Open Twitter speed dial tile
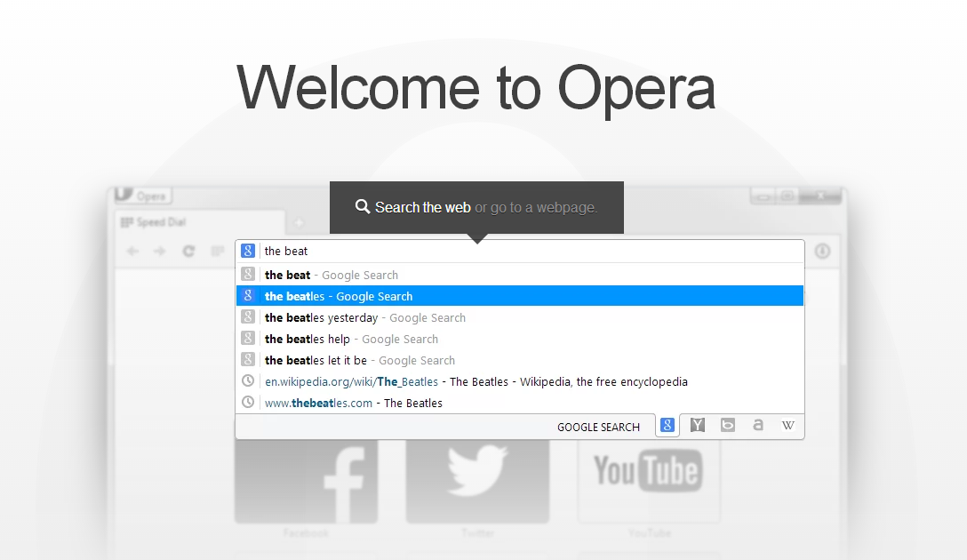Screen dimensions: 967x560 [x=477, y=481]
